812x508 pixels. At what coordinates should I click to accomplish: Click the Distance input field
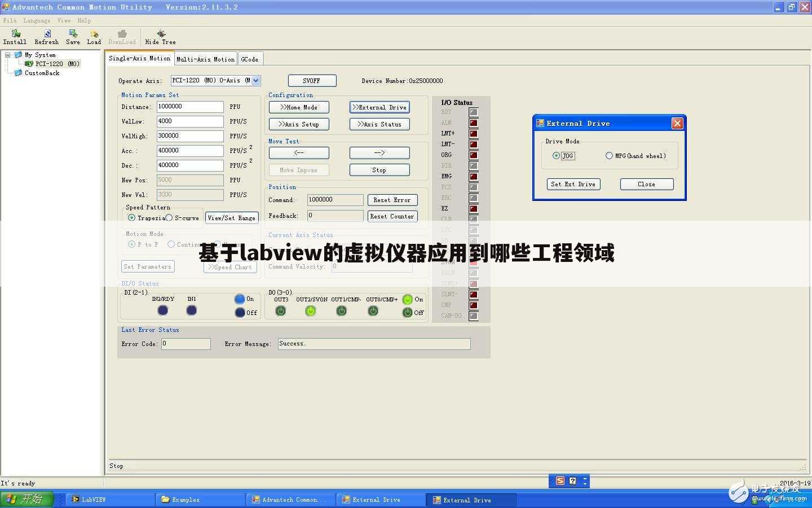click(x=190, y=107)
